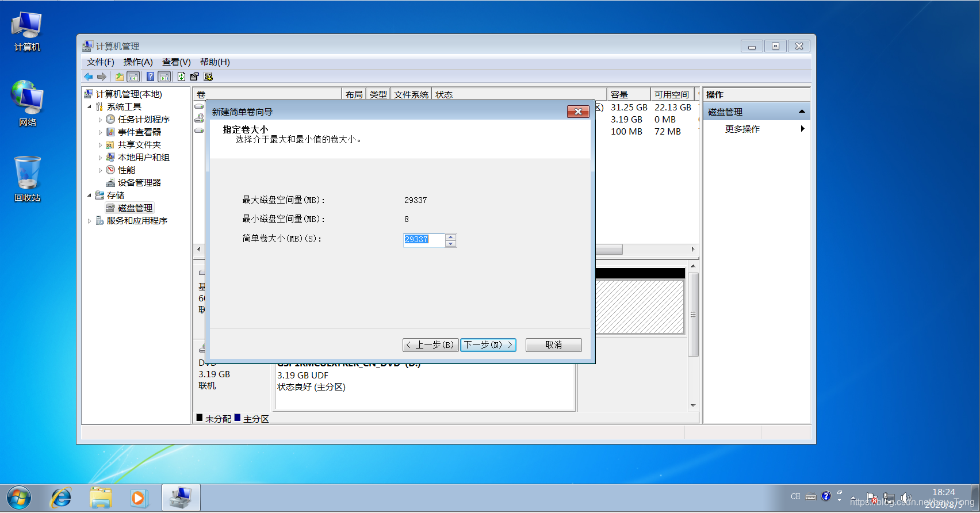
Task: Open the 回收站 recycle bin icon
Action: click(x=27, y=179)
